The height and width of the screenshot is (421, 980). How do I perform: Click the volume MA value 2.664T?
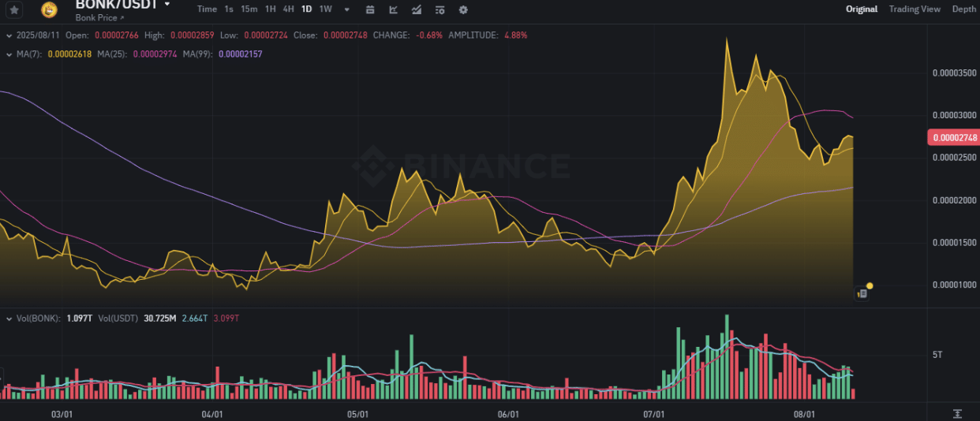(x=194, y=319)
